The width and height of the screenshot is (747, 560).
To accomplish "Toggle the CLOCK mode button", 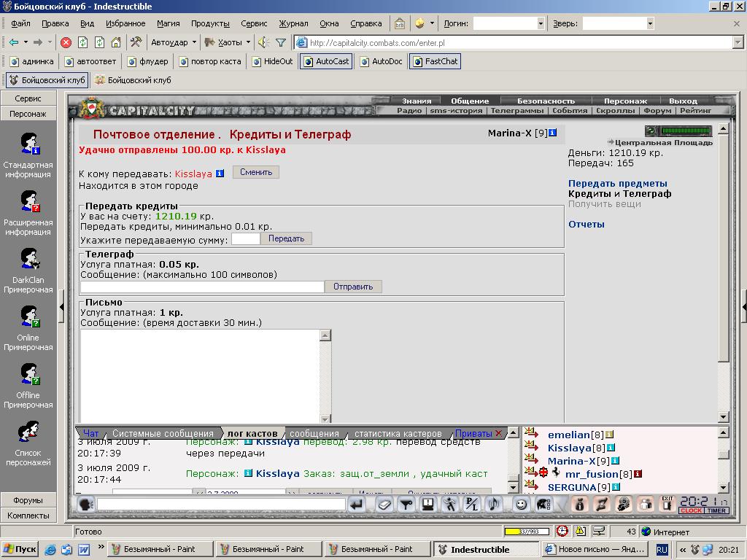I will 691,510.
